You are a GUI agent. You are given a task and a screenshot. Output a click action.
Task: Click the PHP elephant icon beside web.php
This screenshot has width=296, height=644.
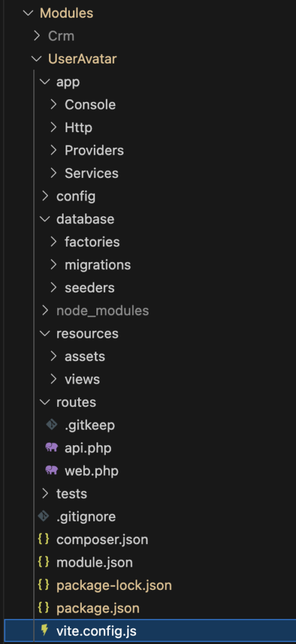[52, 470]
